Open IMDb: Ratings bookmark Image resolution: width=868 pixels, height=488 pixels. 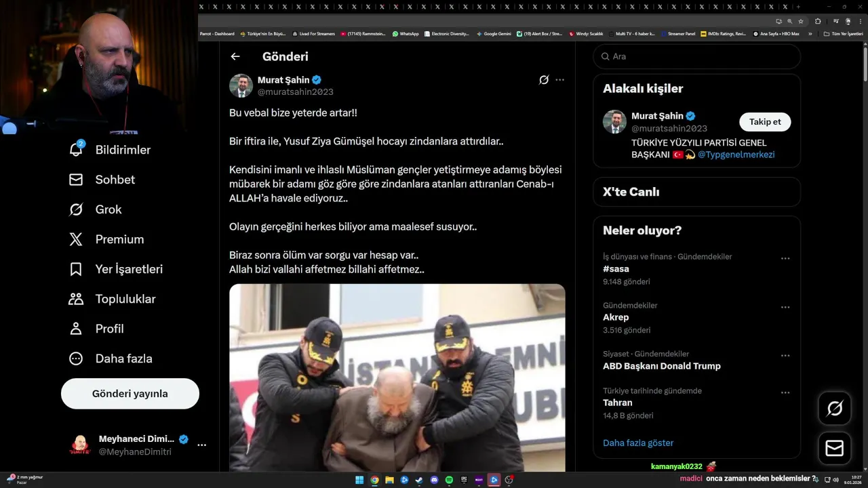pos(723,33)
